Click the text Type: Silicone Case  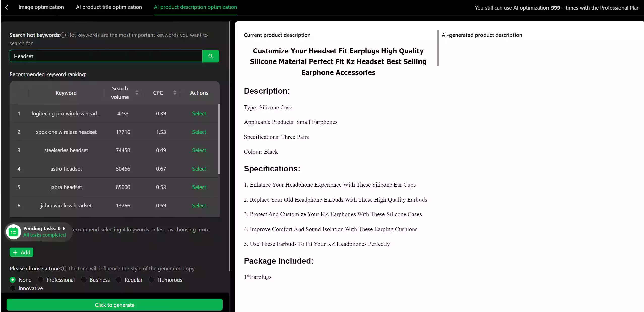click(268, 107)
